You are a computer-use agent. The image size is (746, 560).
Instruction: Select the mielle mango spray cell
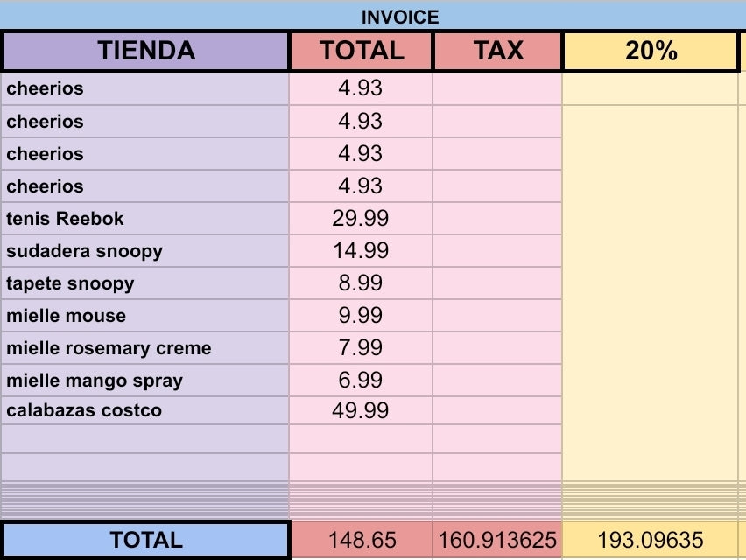pyautogui.click(x=145, y=381)
